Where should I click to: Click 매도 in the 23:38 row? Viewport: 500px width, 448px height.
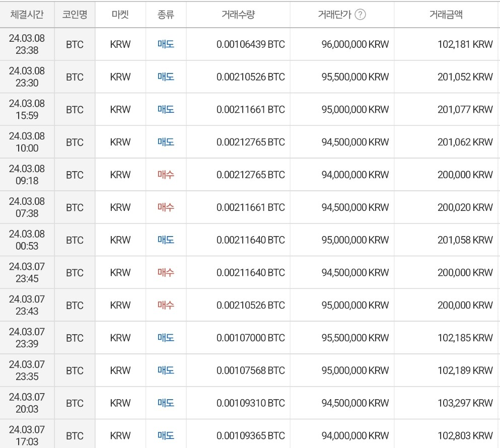[166, 44]
